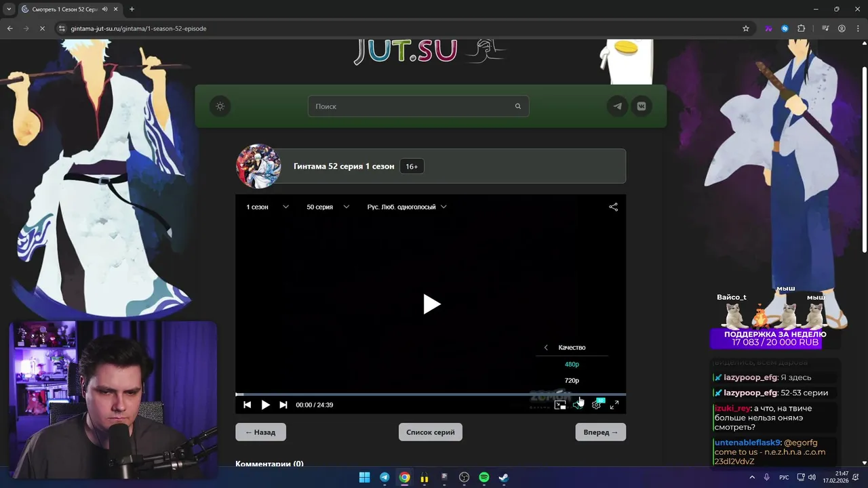Start playback with the large center play button
This screenshot has height=488, width=868.
pyautogui.click(x=431, y=304)
